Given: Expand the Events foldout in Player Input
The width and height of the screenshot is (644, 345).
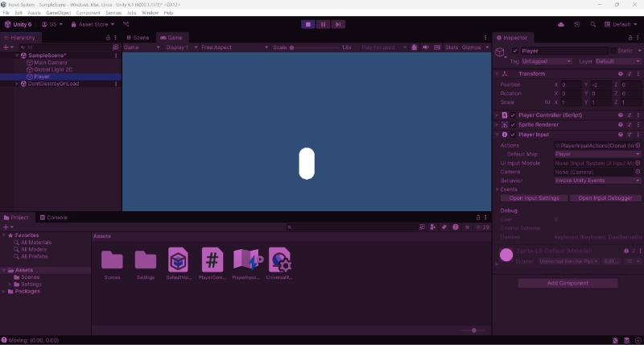Looking at the screenshot, I should click(x=498, y=189).
